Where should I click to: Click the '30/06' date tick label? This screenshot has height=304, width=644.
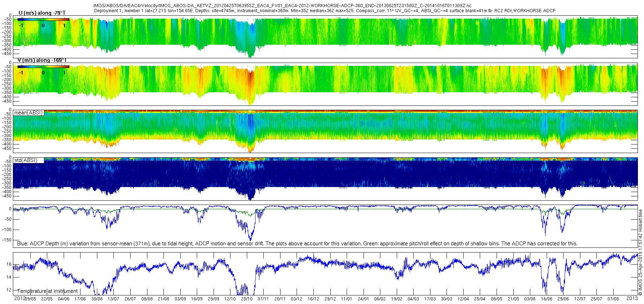97,299
